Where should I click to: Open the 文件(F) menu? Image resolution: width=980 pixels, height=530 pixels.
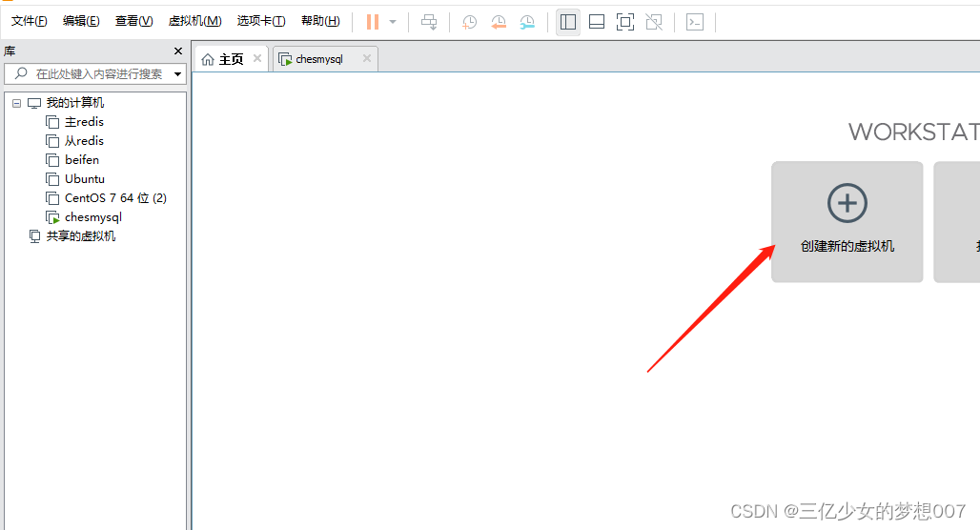pyautogui.click(x=30, y=21)
